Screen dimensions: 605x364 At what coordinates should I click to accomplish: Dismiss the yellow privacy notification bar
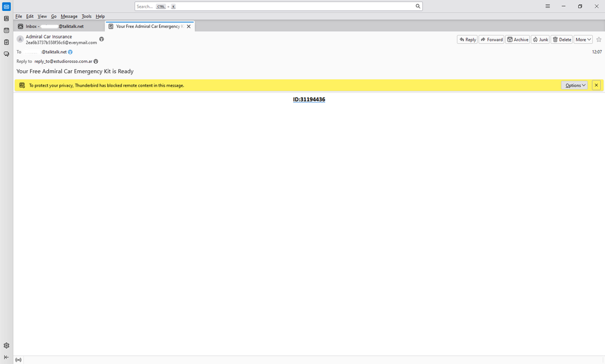596,85
